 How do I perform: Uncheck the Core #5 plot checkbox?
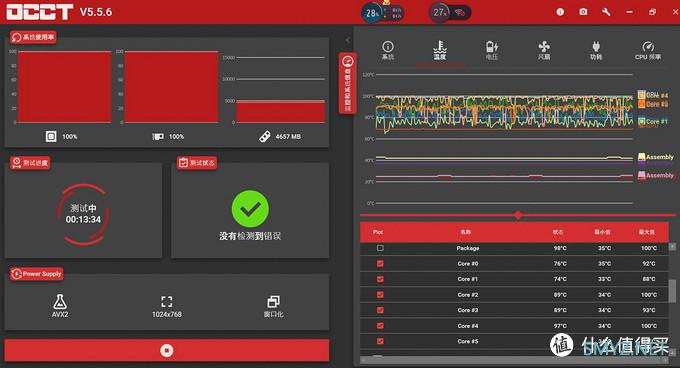(x=380, y=341)
